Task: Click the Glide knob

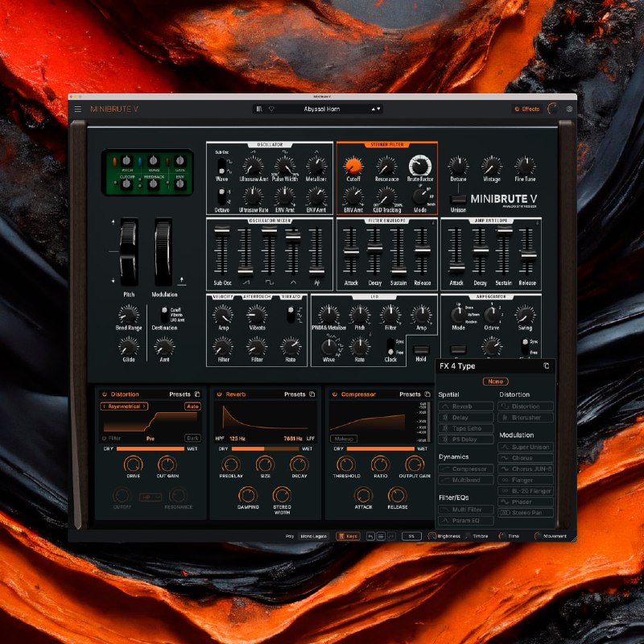Action: click(x=129, y=347)
